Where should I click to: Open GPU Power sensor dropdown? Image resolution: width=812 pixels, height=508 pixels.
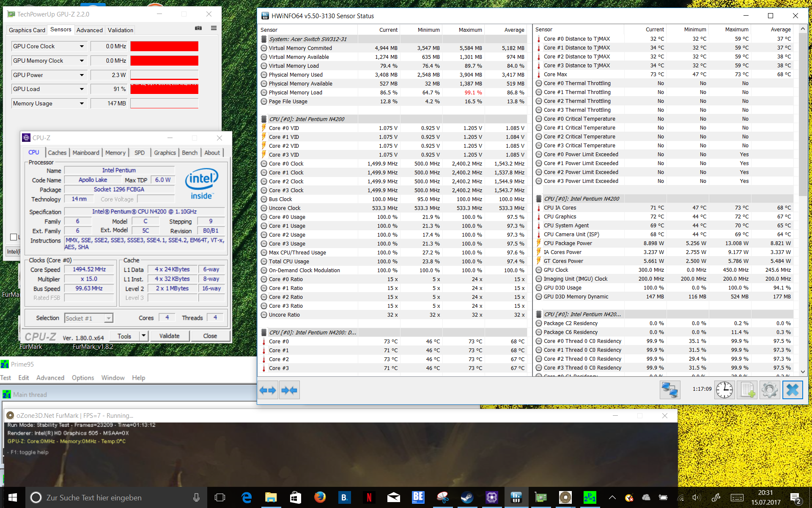click(x=82, y=75)
